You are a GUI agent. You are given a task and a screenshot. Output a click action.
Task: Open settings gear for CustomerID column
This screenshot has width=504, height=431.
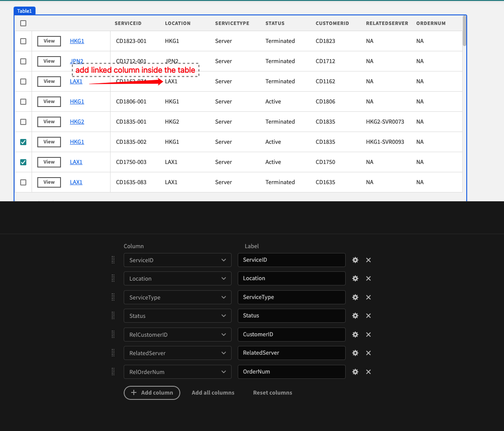[x=355, y=335]
